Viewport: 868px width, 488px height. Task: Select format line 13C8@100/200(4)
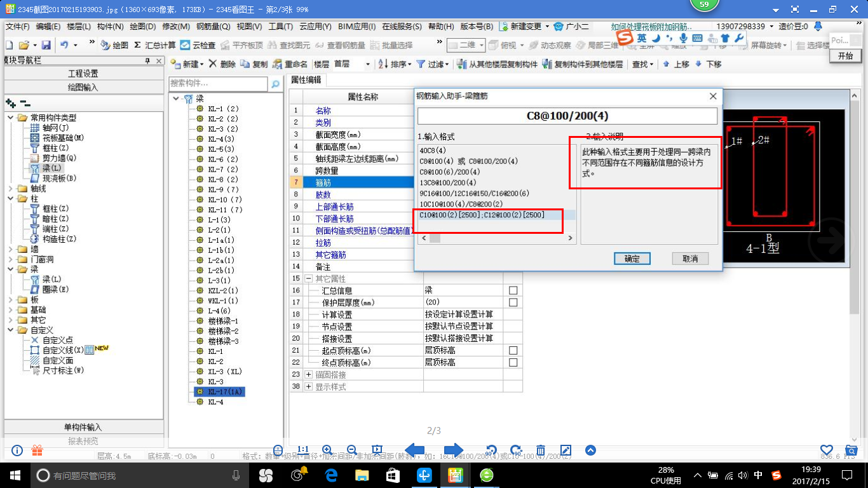(x=449, y=182)
